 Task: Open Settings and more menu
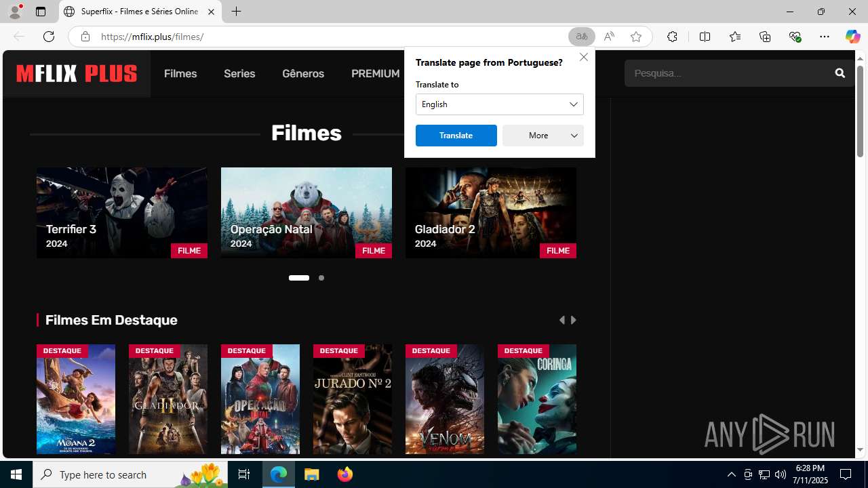[x=825, y=37]
